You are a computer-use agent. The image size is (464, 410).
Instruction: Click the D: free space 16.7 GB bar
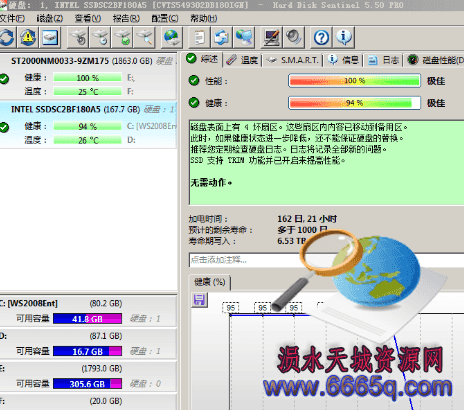pos(87,351)
